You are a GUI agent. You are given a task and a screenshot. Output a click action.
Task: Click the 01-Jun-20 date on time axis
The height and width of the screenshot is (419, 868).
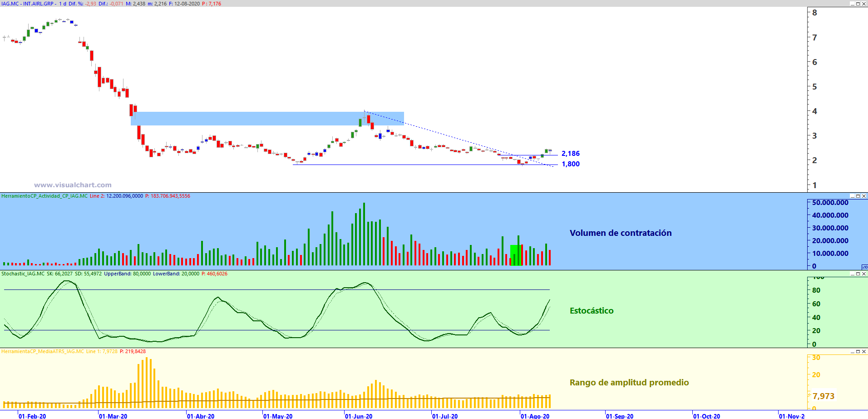tap(359, 416)
